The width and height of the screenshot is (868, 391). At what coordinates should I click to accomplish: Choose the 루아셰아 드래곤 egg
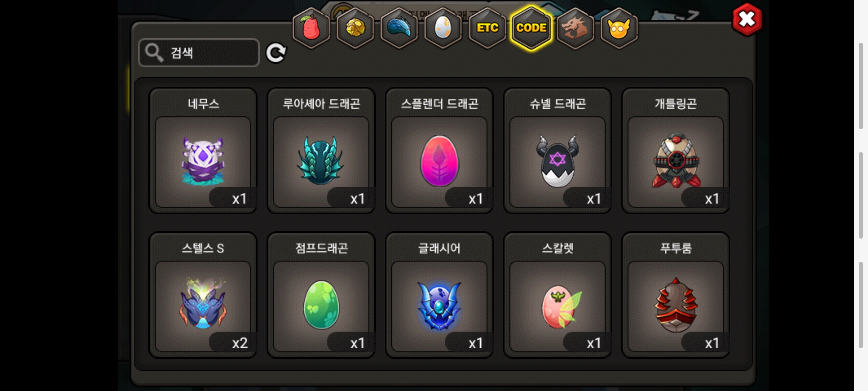coord(321,151)
